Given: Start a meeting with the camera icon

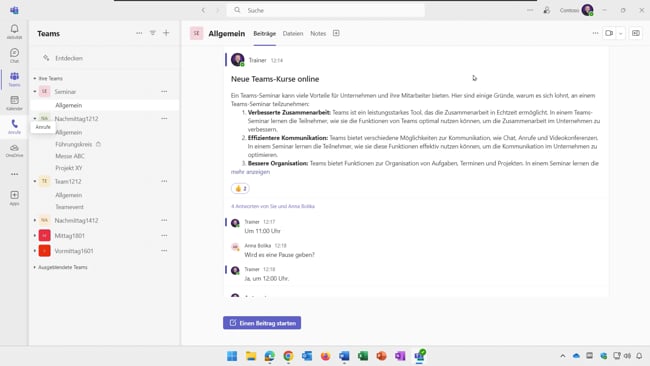Looking at the screenshot, I should 609,33.
